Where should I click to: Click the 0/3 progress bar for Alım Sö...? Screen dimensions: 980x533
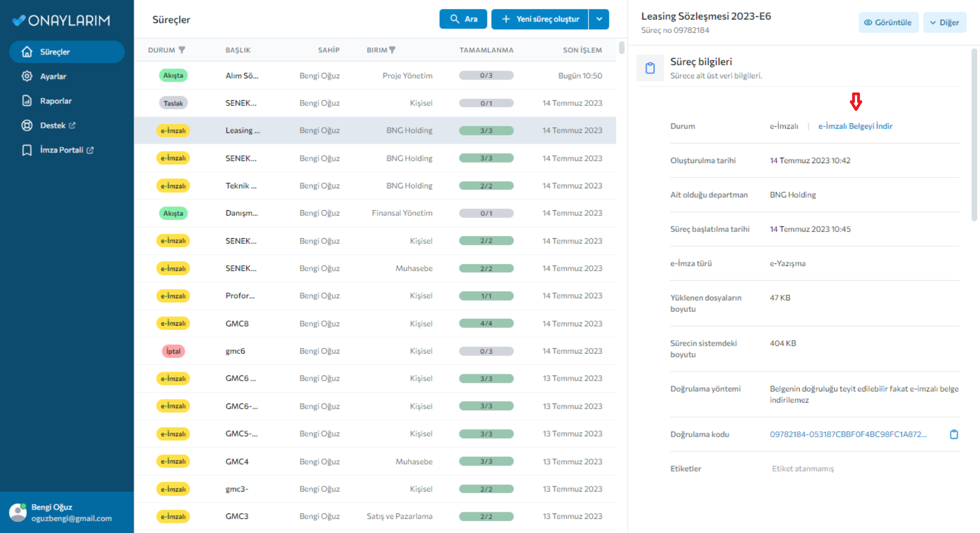(x=486, y=76)
